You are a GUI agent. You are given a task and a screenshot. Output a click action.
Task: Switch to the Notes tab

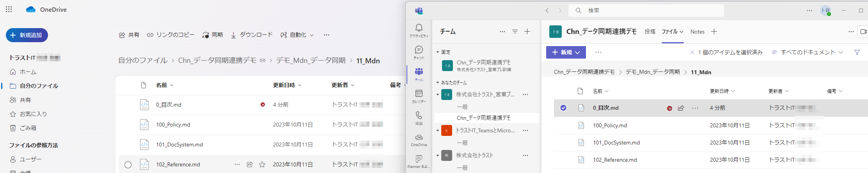[698, 32]
